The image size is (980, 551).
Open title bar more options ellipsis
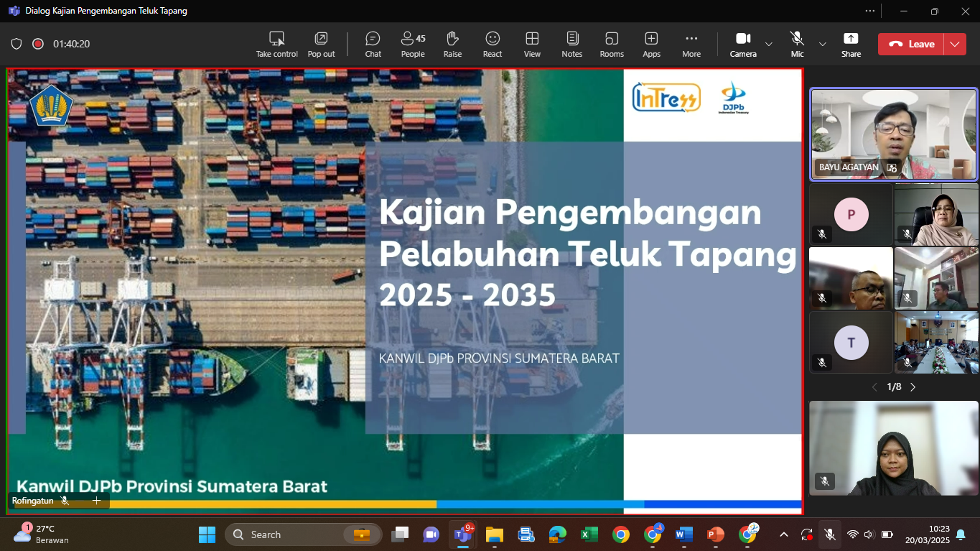[870, 11]
